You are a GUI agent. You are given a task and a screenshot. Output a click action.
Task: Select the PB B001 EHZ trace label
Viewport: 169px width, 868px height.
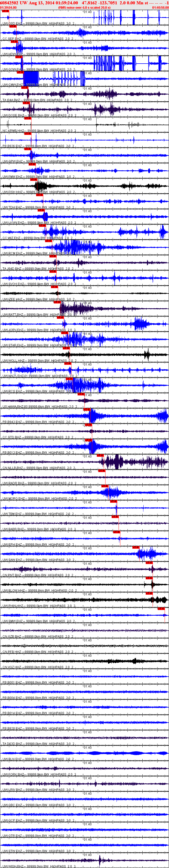coord(38,683)
